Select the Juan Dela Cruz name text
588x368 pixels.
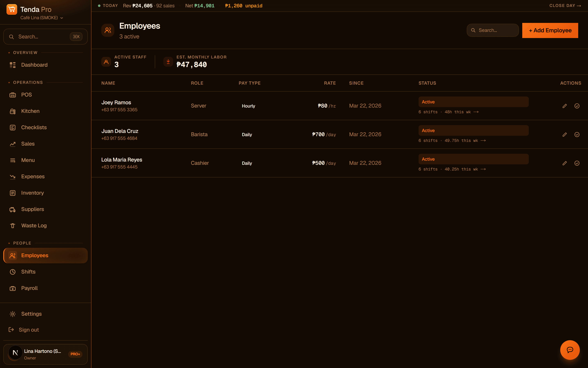[x=120, y=131]
